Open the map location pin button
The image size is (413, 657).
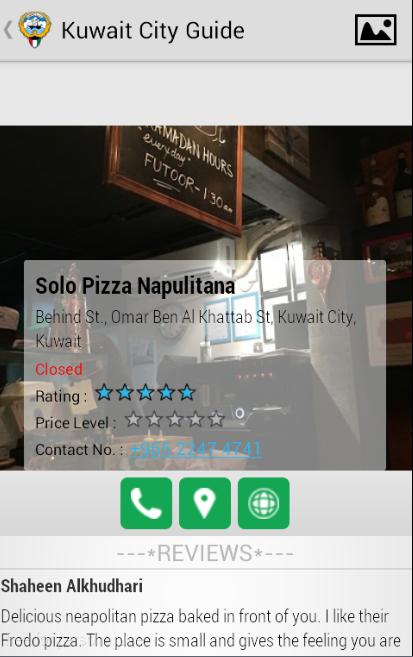coord(204,503)
